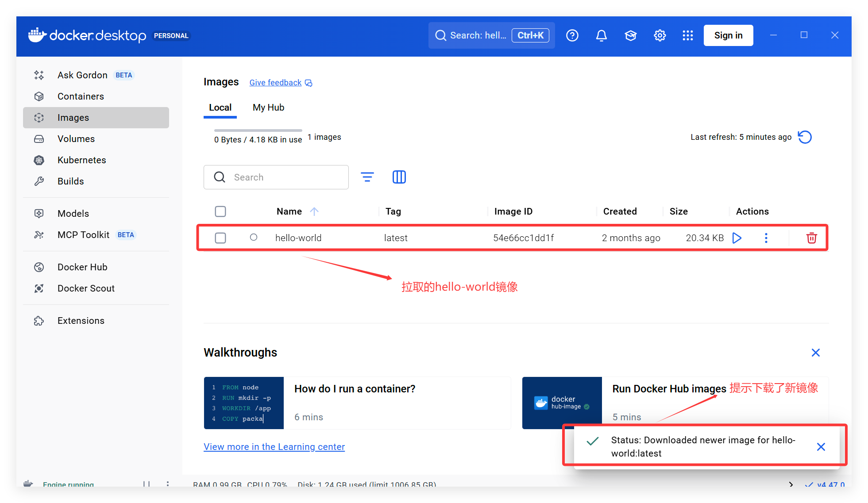Open the filter images icon

(367, 177)
